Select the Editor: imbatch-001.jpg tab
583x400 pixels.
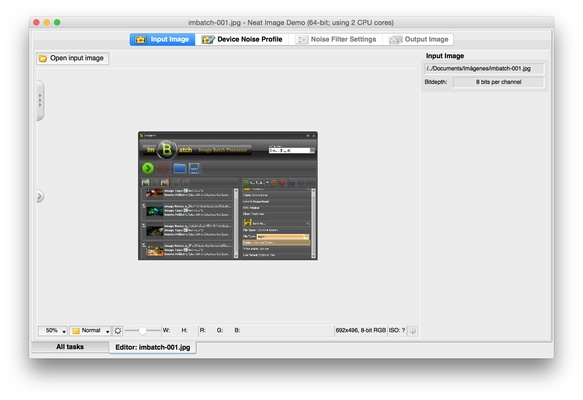[x=152, y=348]
